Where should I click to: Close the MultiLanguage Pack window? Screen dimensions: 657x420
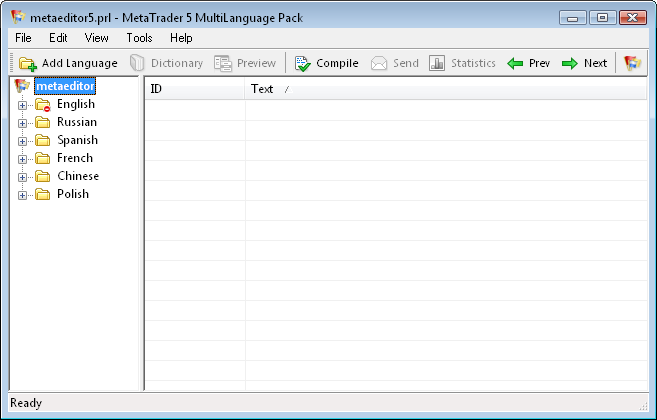[x=633, y=18]
